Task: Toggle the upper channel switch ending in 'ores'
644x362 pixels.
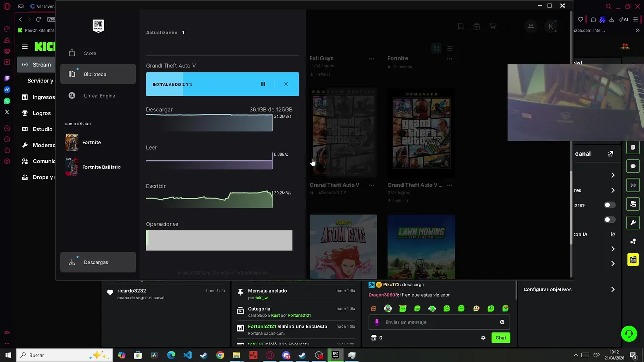Action: pyautogui.click(x=609, y=205)
